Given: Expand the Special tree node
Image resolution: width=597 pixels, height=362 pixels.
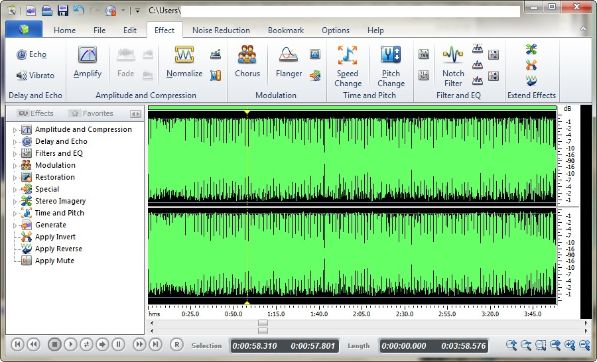Looking at the screenshot, I should [15, 190].
